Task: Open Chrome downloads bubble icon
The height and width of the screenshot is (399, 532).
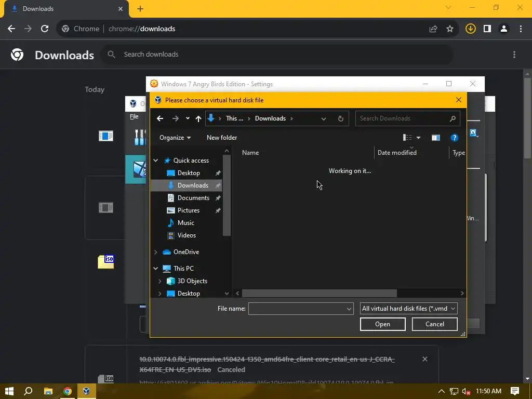Action: coord(470,29)
